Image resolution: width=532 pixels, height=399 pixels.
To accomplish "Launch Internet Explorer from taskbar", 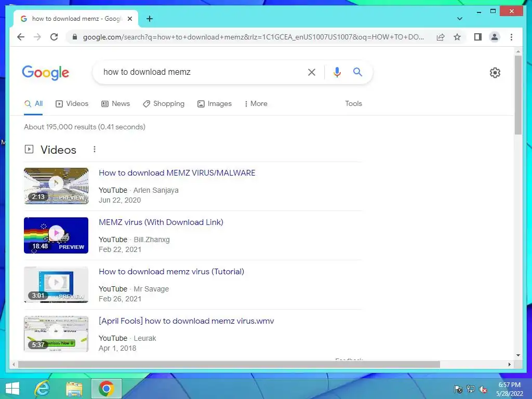I will [x=43, y=389].
